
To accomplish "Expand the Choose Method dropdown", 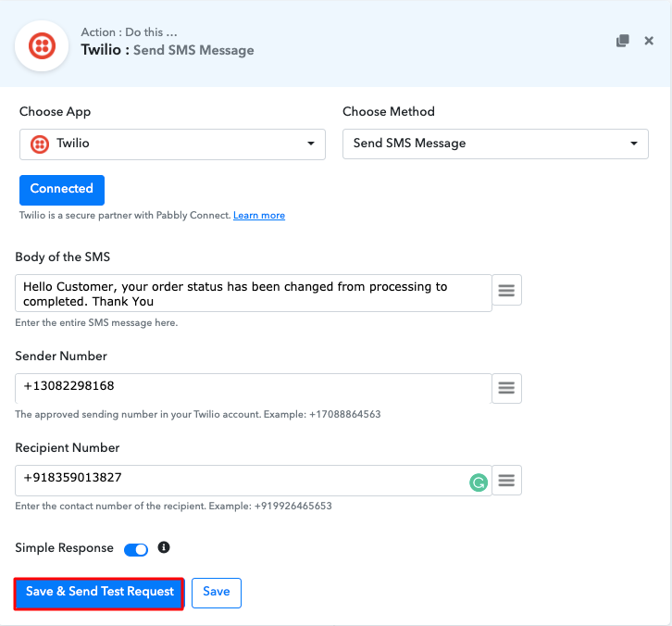I will (495, 144).
